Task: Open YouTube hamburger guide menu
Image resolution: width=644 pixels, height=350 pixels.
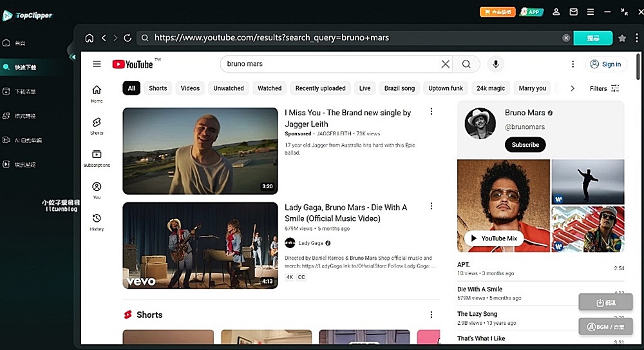Action: click(x=97, y=64)
